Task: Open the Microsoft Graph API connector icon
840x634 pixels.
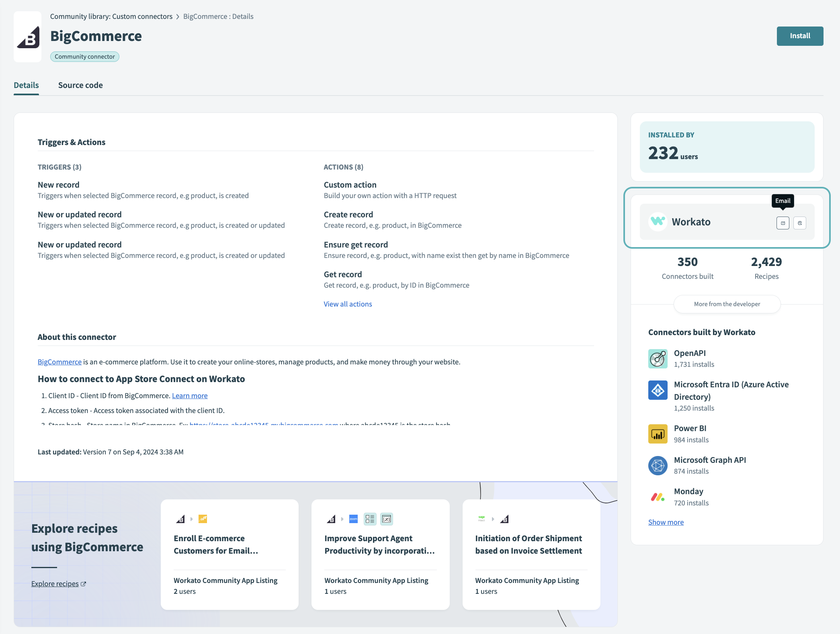Action: [658, 466]
